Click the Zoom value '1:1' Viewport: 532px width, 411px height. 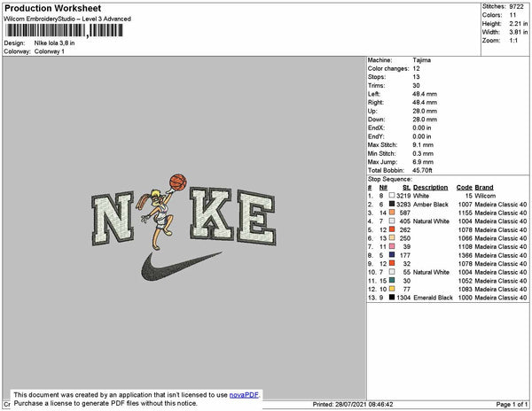coord(513,41)
